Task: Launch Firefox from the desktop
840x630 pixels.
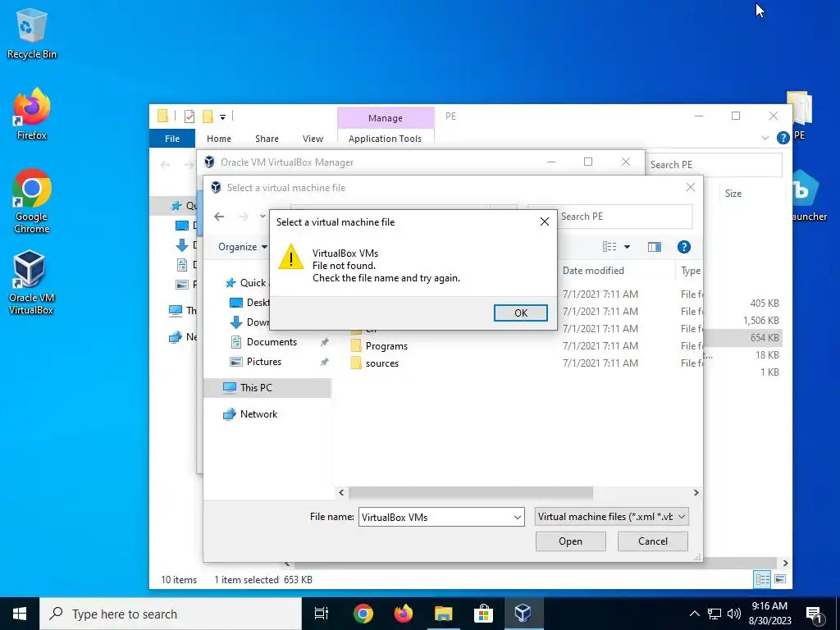Action: tap(32, 113)
